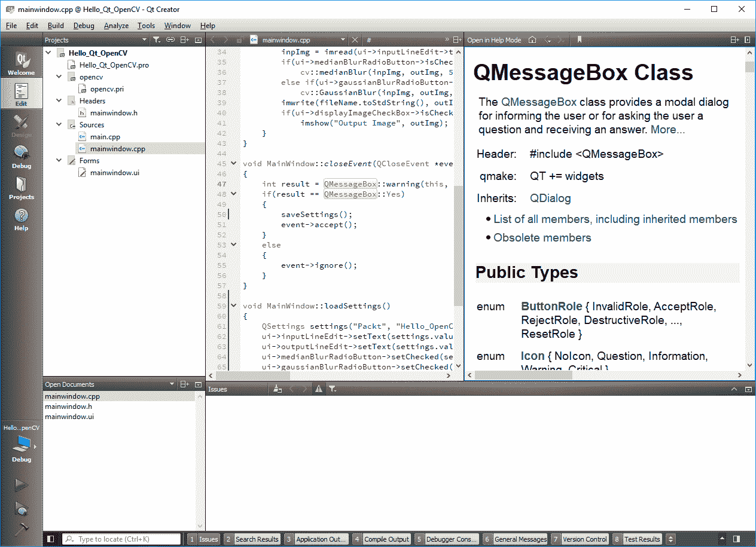Toggle the left sidebar visibility

[x=51, y=539]
